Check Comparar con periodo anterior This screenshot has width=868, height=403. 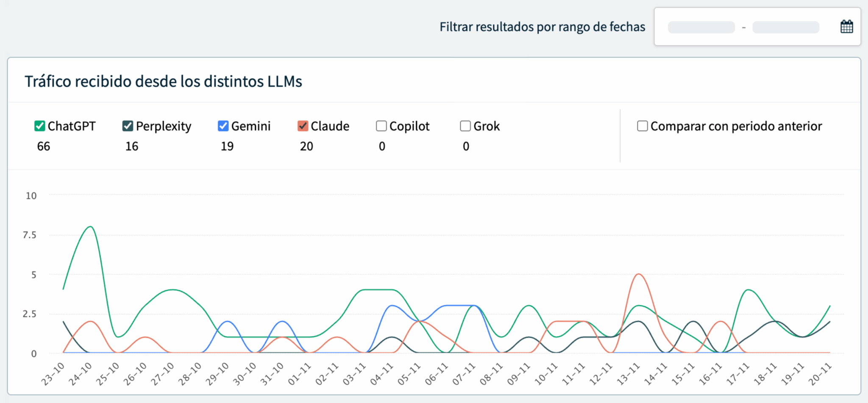click(x=642, y=126)
